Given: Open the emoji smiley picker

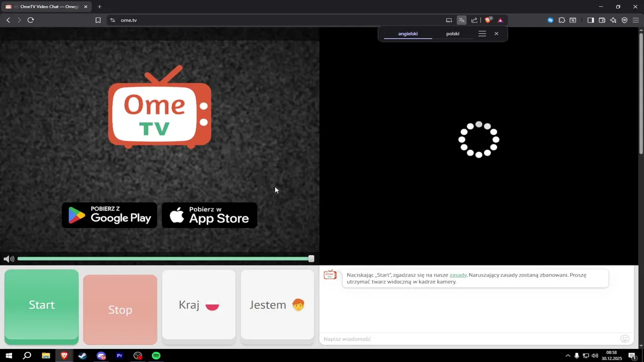Looking at the screenshot, I should click(625, 339).
